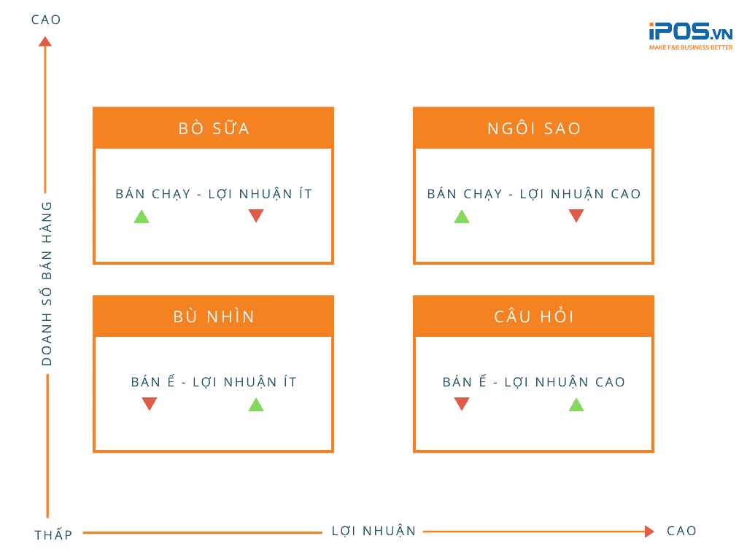Click the red down triangle in BÙ NHÌN box

tap(150, 403)
